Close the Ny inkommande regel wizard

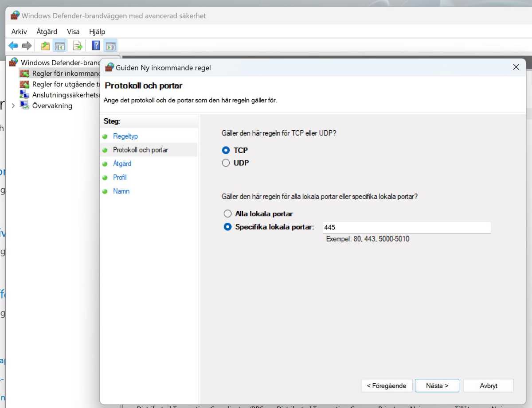(516, 67)
